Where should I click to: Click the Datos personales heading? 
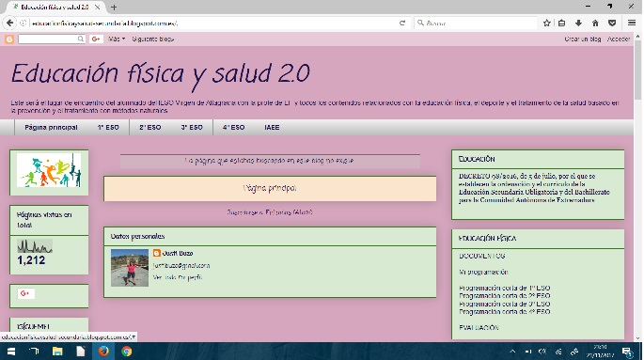pyautogui.click(x=137, y=236)
